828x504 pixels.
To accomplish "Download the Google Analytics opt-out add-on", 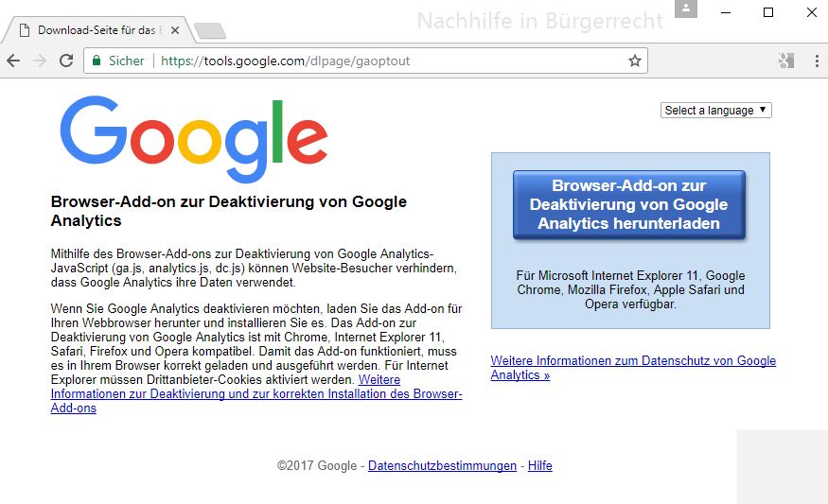I will coord(629,205).
